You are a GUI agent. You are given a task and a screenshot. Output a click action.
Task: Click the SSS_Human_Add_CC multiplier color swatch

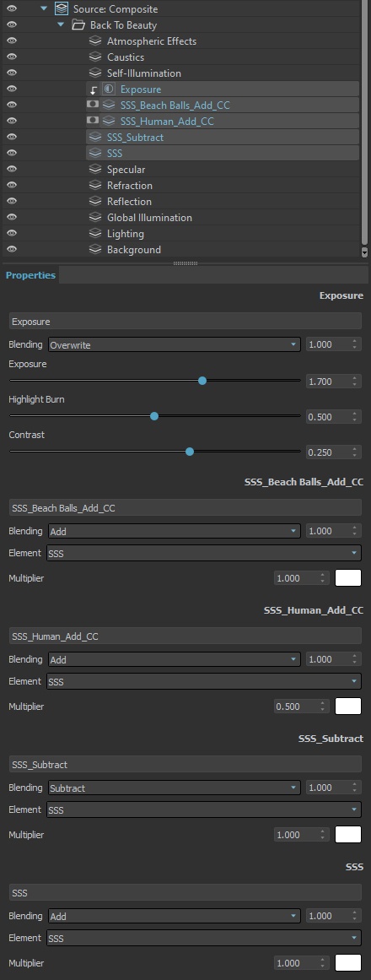[x=348, y=707]
